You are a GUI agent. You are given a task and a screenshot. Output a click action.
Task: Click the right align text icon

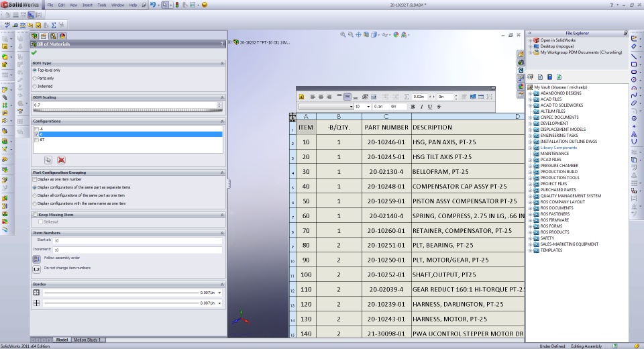329,97
